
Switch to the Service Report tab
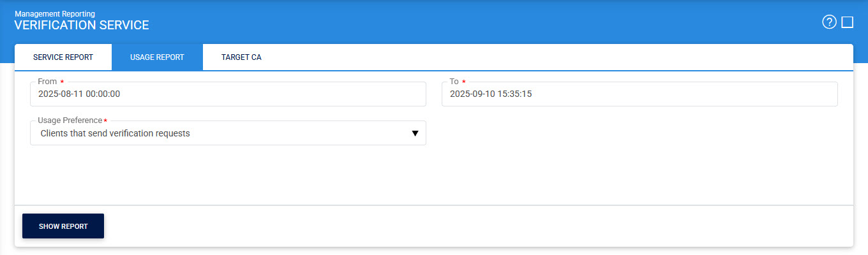pos(63,57)
